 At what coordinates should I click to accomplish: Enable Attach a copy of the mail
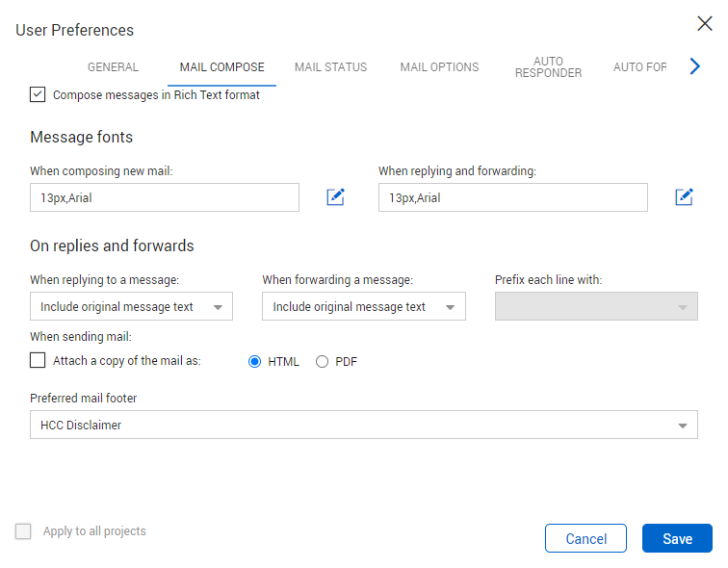[x=38, y=361]
